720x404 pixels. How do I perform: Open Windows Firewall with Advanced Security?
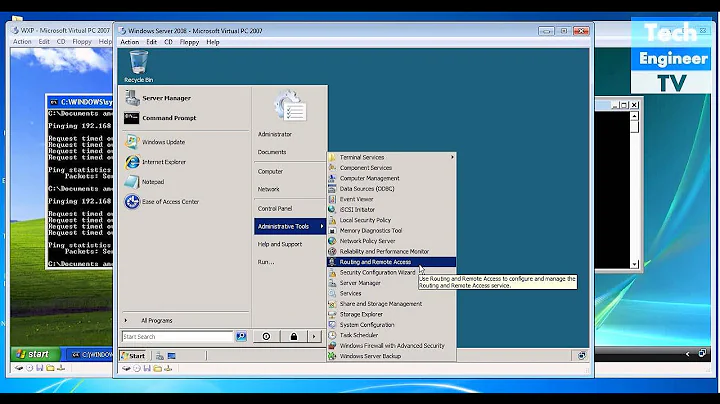pyautogui.click(x=392, y=346)
